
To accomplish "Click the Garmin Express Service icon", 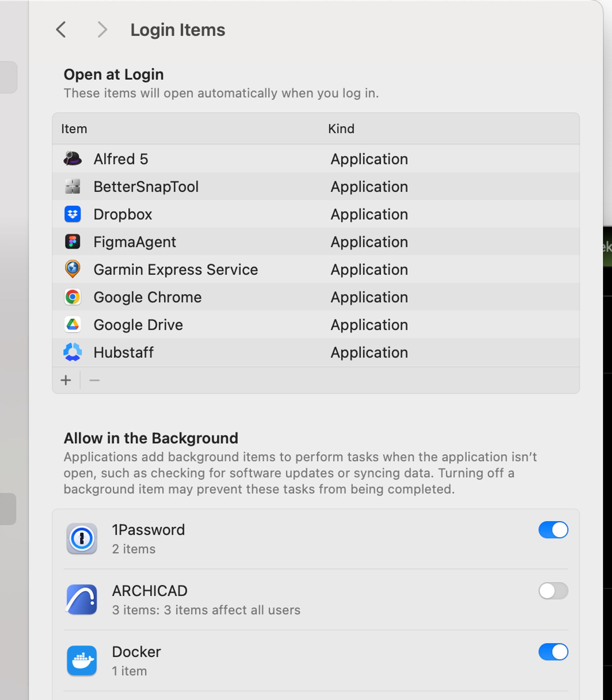I will [x=73, y=269].
